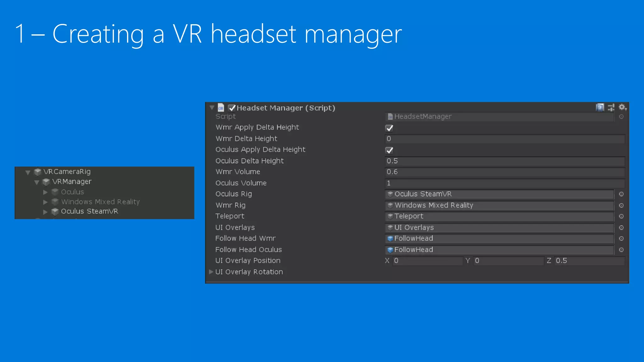644x362 pixels.
Task: Uncheck Wmr Apply Delta Height
Action: pyautogui.click(x=389, y=128)
